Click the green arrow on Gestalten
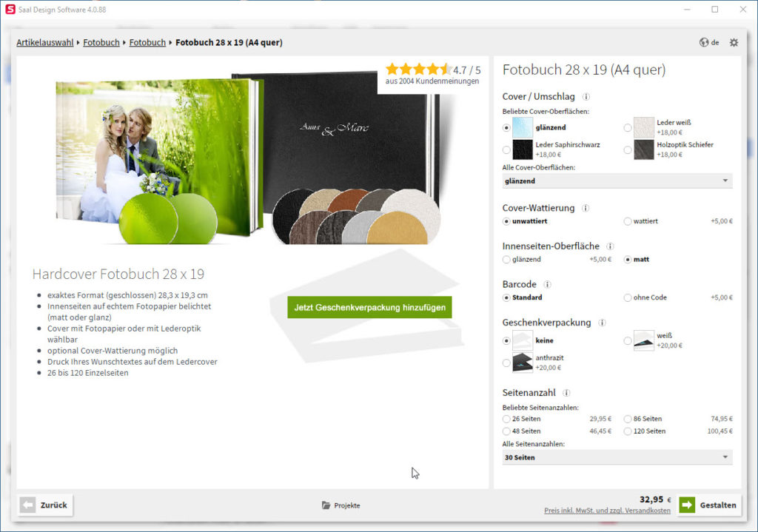The height and width of the screenshot is (532, 758). click(687, 505)
